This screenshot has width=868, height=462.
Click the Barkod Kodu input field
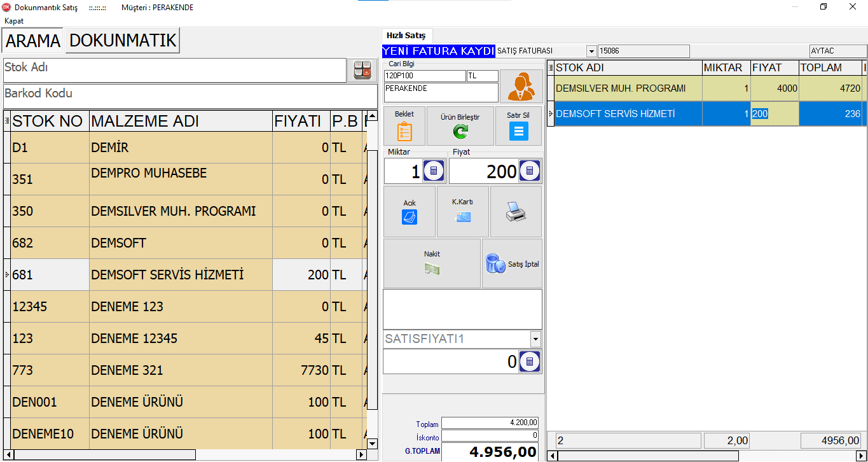click(x=190, y=96)
